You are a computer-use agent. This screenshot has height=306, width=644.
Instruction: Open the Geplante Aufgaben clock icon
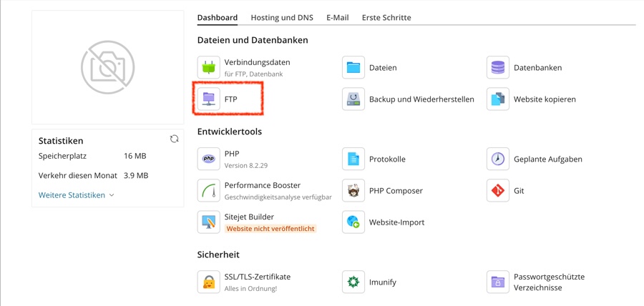point(498,159)
